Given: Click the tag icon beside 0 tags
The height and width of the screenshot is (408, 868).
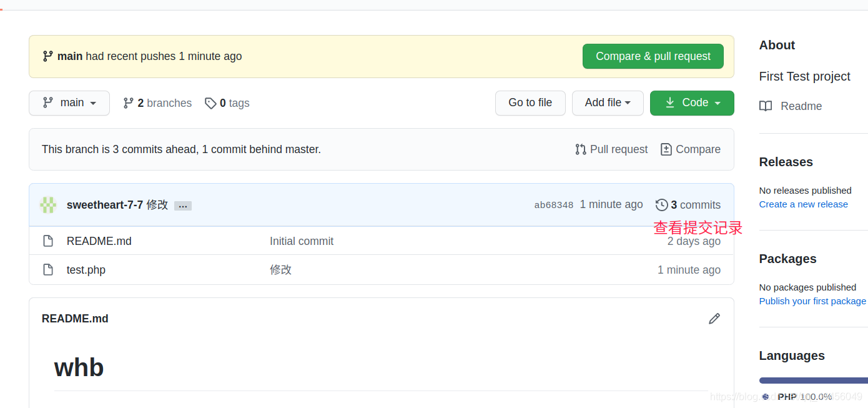Looking at the screenshot, I should [210, 103].
